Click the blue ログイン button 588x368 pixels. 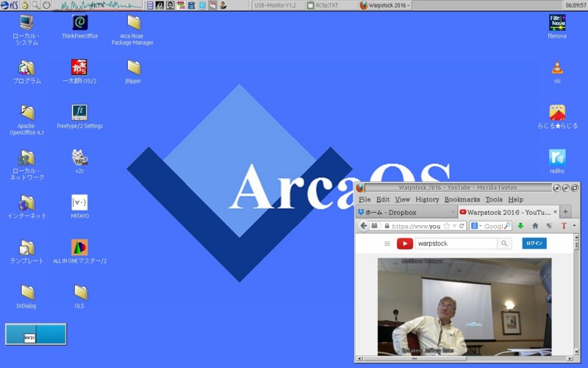coord(534,244)
